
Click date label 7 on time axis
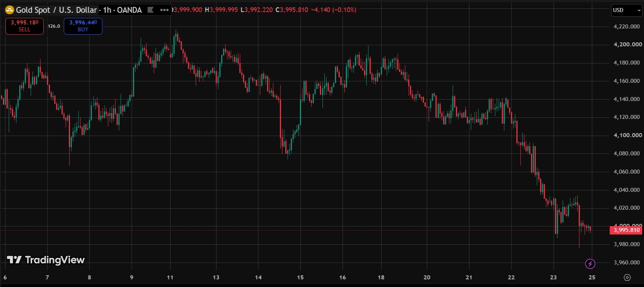tap(47, 278)
